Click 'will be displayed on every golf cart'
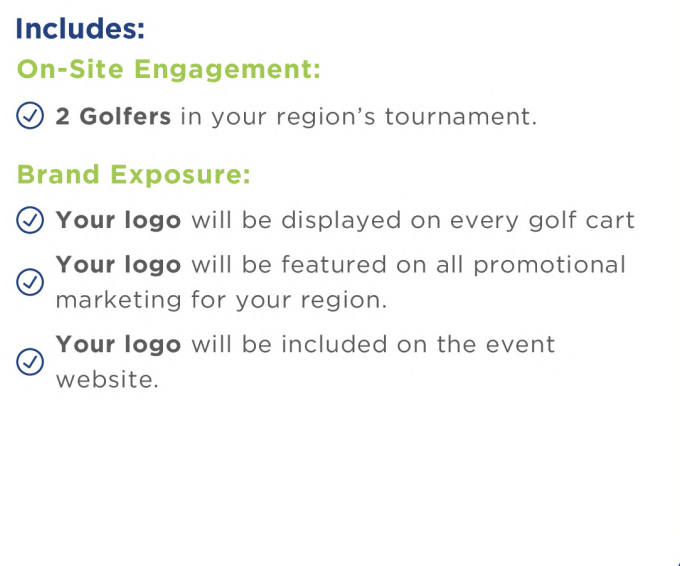 (x=413, y=220)
